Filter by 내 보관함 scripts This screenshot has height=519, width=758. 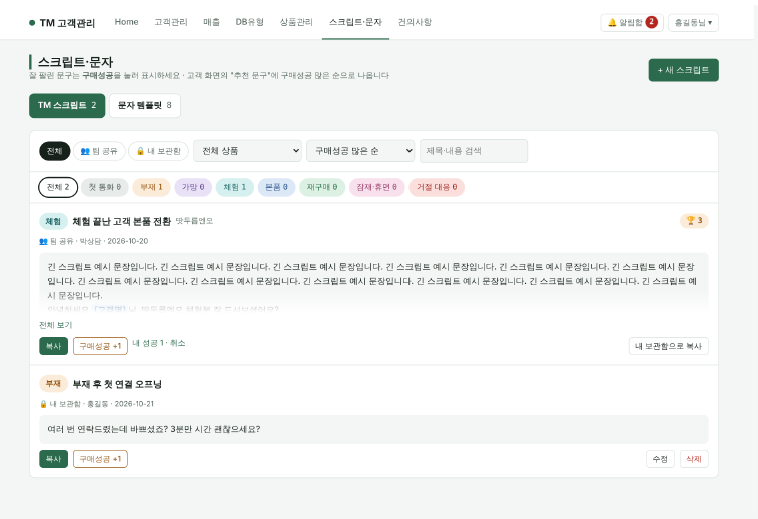(x=159, y=151)
